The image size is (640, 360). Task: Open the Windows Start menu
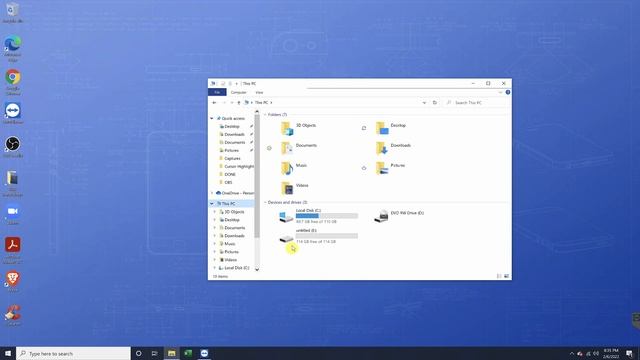(8, 353)
